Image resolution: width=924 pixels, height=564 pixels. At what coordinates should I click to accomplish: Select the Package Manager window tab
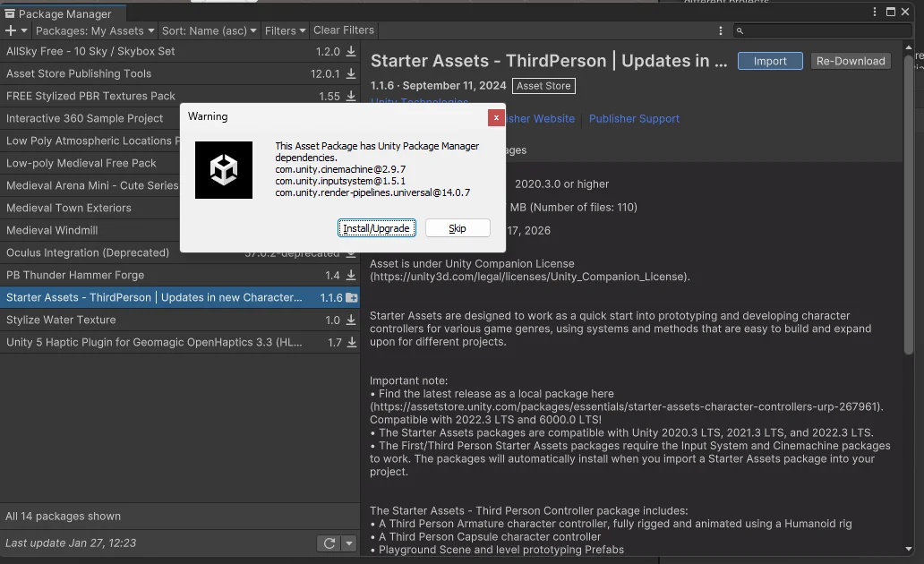click(59, 13)
